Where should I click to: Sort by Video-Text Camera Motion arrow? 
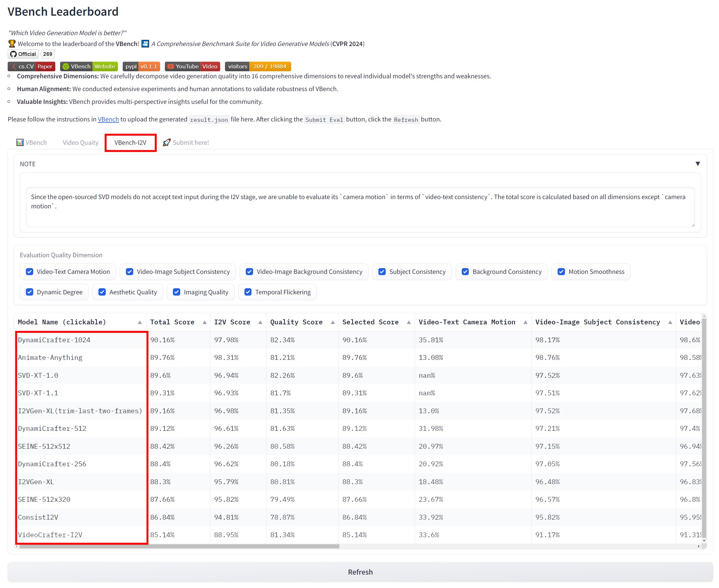(525, 322)
